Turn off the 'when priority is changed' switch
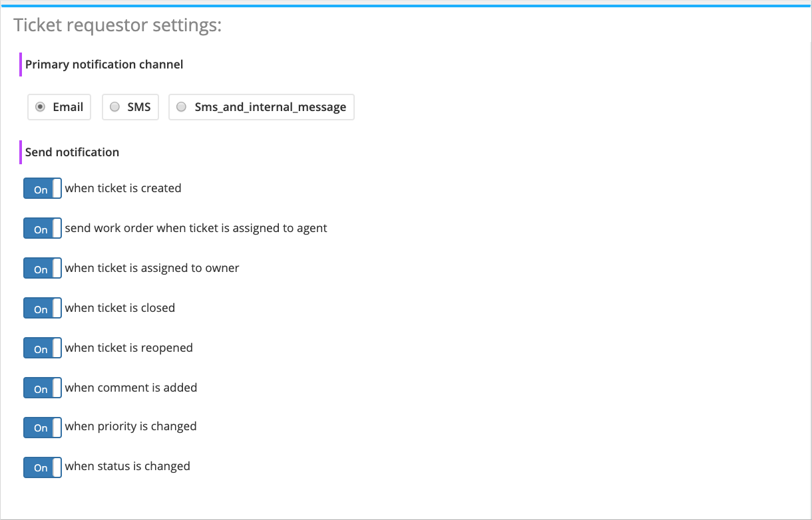This screenshot has height=520, width=812. 43,427
